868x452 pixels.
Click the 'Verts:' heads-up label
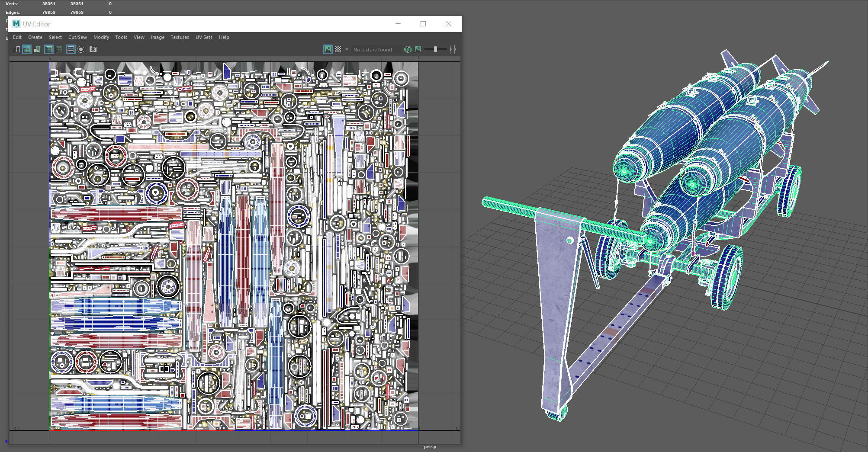tap(12, 4)
